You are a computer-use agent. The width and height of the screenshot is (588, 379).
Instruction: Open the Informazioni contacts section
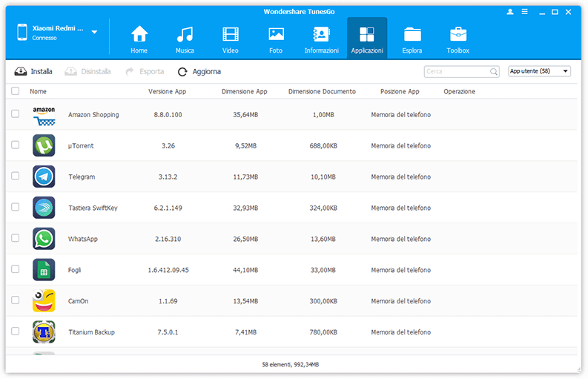[321, 39]
